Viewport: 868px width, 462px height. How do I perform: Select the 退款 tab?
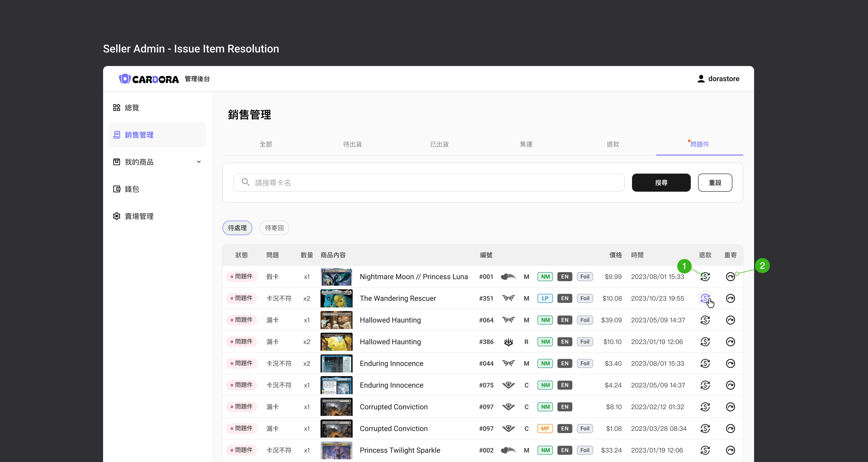[613, 144]
